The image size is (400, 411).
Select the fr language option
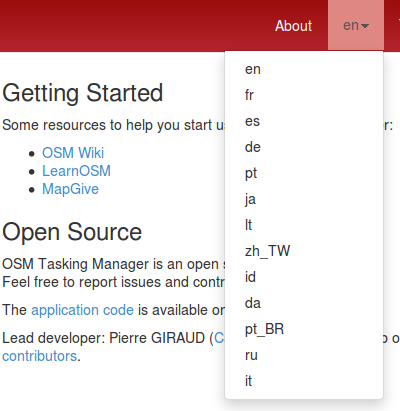(304, 95)
